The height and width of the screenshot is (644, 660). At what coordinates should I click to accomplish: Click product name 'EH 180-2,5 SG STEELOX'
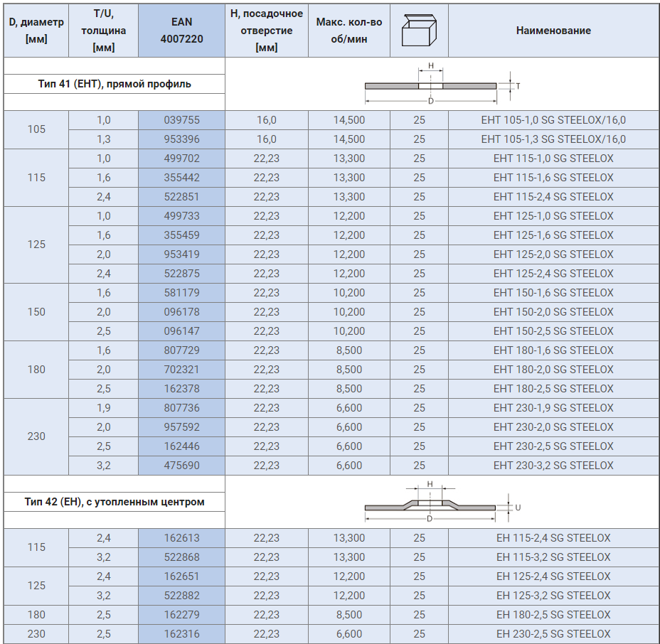[553, 615]
